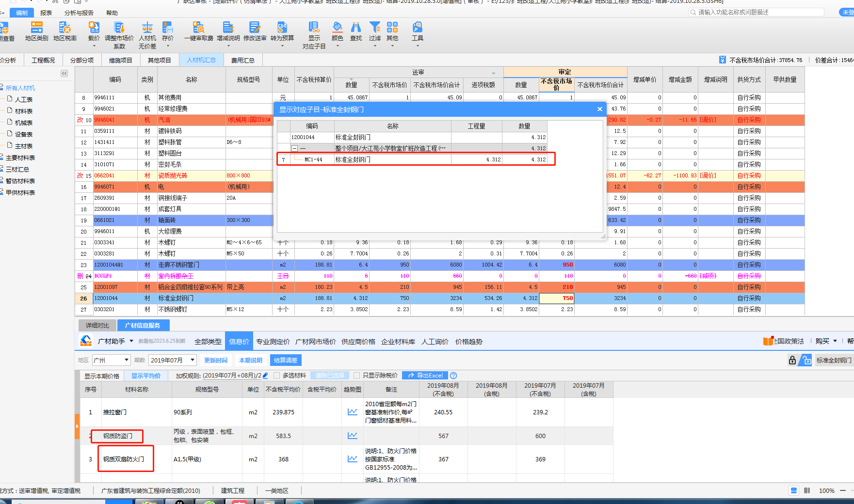Viewport: 854px width, 504px height.
Task: Click the 本期说明 button
Action: point(251,360)
